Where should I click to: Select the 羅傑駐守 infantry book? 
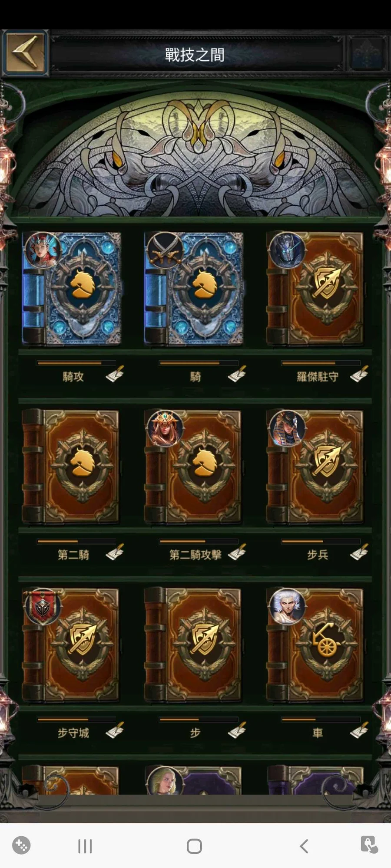click(315, 289)
